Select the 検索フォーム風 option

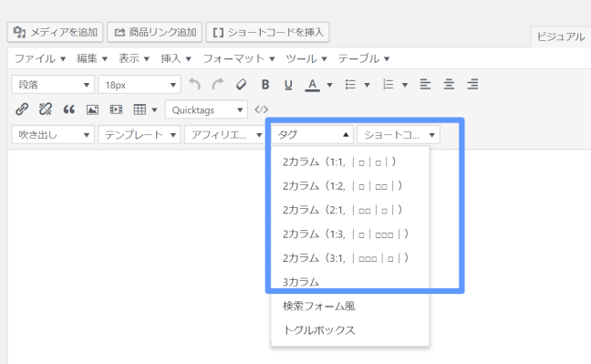pos(350,306)
